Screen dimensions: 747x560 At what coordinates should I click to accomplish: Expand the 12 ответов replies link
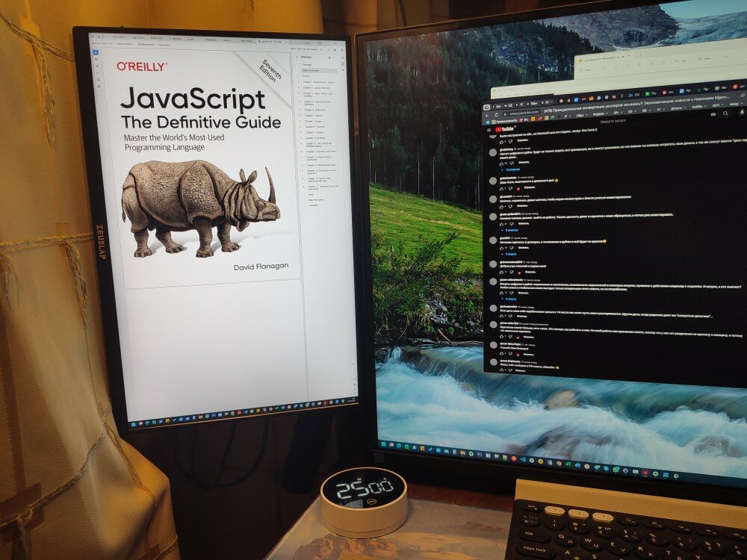pyautogui.click(x=512, y=169)
